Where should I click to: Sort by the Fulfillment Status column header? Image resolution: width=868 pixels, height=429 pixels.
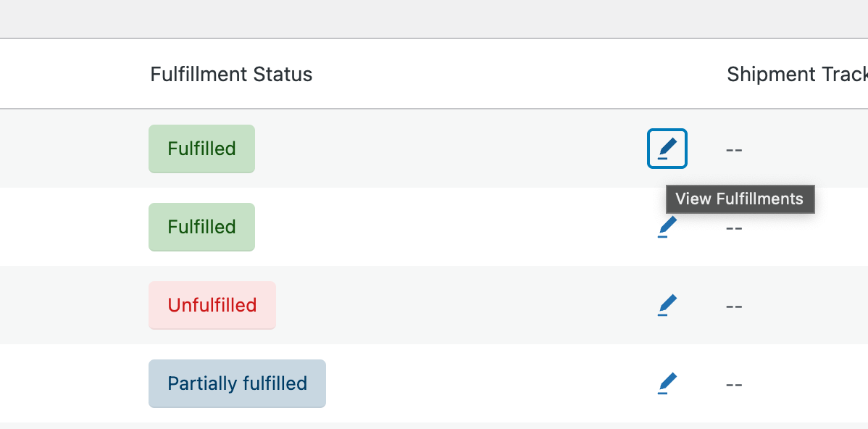click(x=231, y=74)
